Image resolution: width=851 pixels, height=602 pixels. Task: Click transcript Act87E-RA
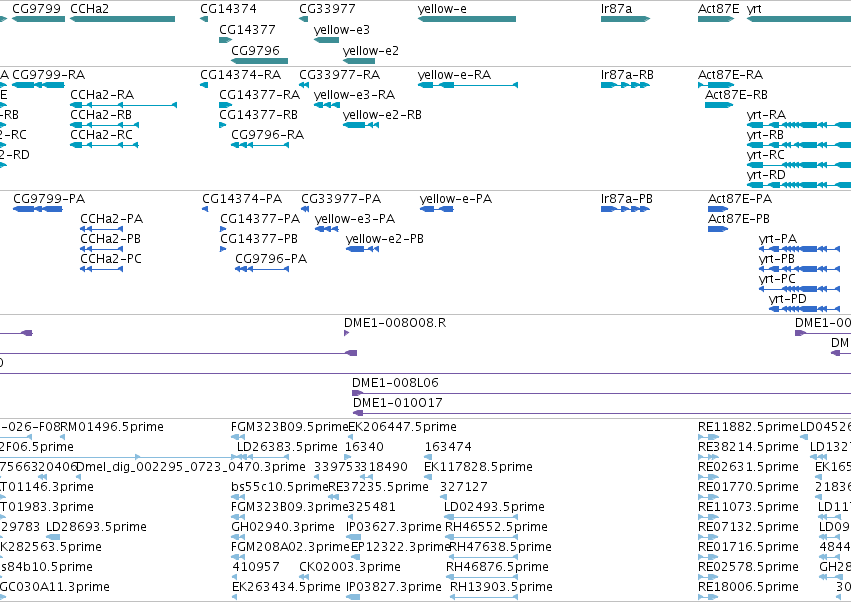pyautogui.click(x=716, y=85)
